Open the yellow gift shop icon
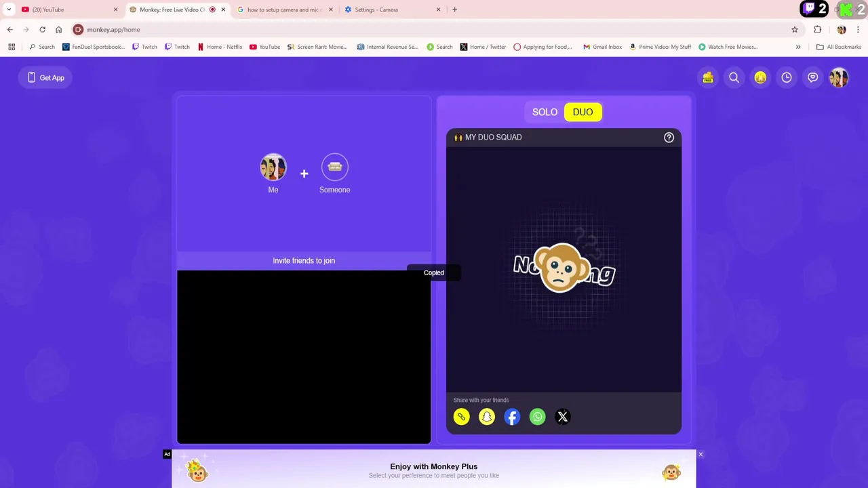The image size is (868, 488). pos(708,78)
